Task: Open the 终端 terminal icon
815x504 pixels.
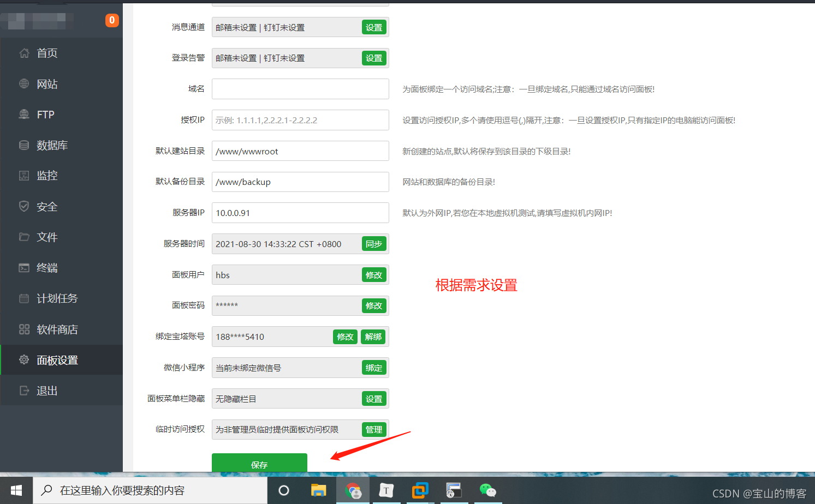Action: point(24,268)
